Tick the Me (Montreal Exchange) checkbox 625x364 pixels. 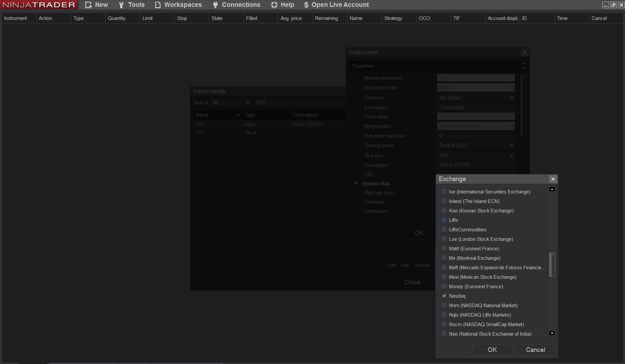click(444, 258)
